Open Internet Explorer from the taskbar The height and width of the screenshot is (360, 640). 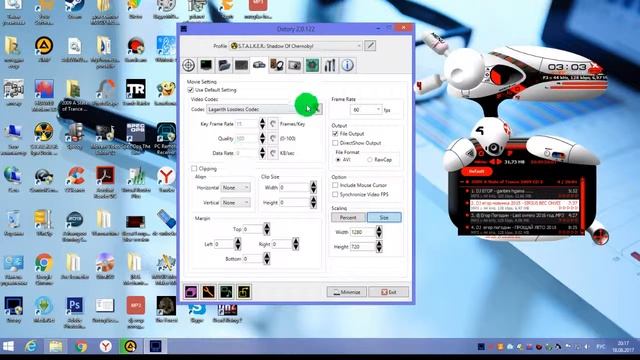click(x=31, y=347)
